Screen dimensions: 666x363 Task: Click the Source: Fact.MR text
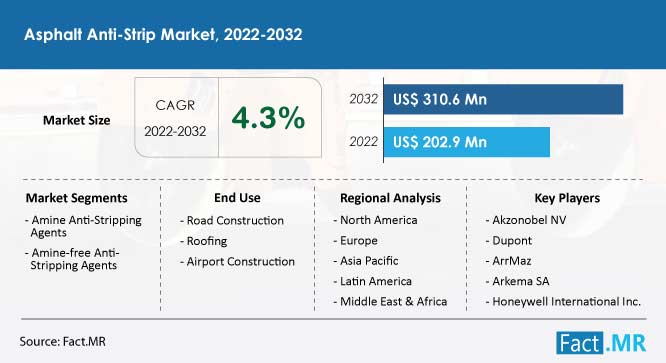(x=62, y=342)
